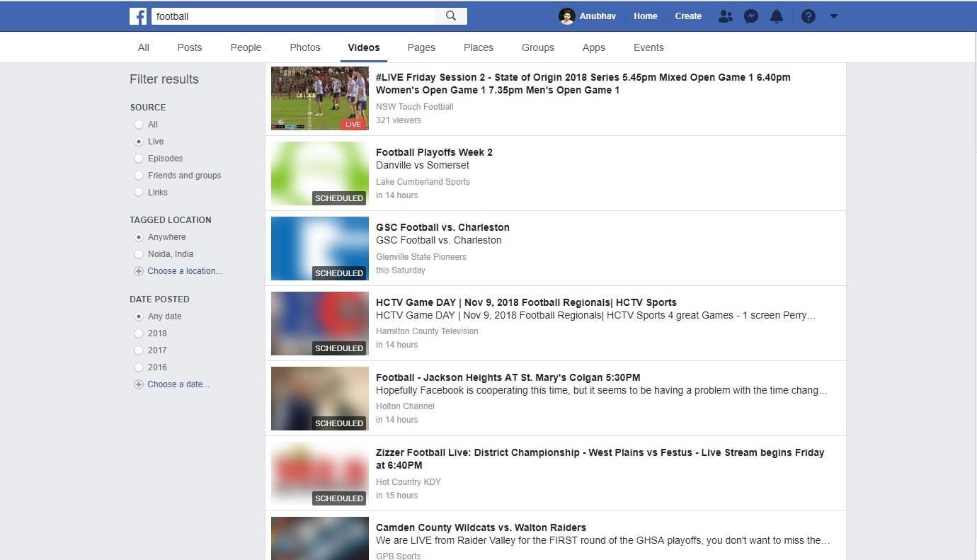Click Anubhav's profile picture
This screenshot has width=977, height=560.
[x=566, y=16]
